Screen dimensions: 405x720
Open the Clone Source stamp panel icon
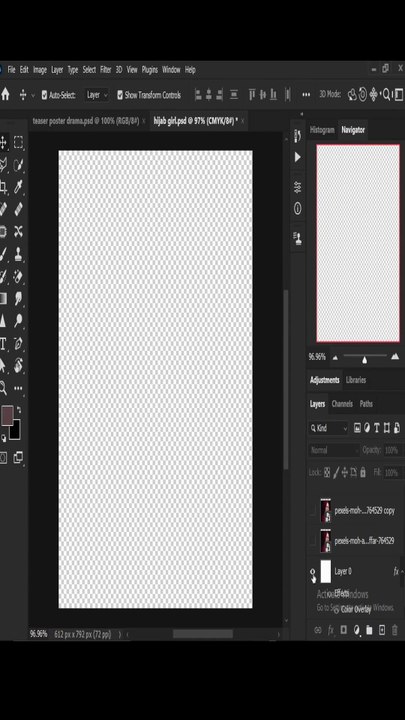tap(298, 238)
